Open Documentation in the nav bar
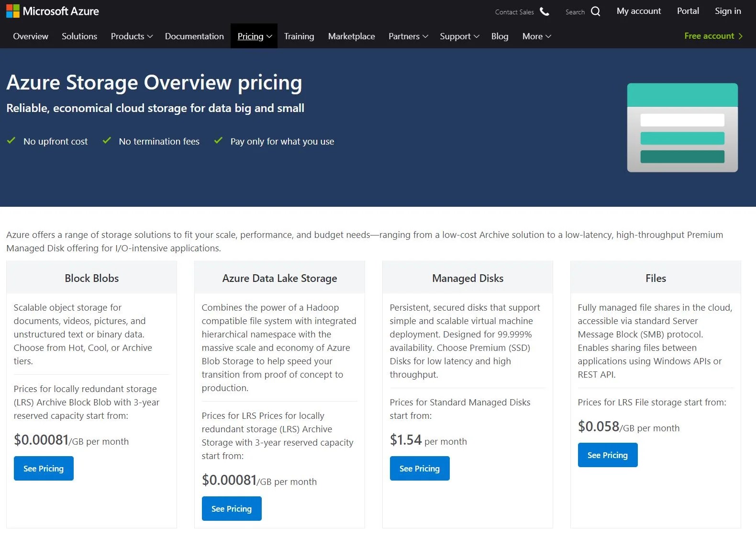The height and width of the screenshot is (538, 756). tap(194, 36)
